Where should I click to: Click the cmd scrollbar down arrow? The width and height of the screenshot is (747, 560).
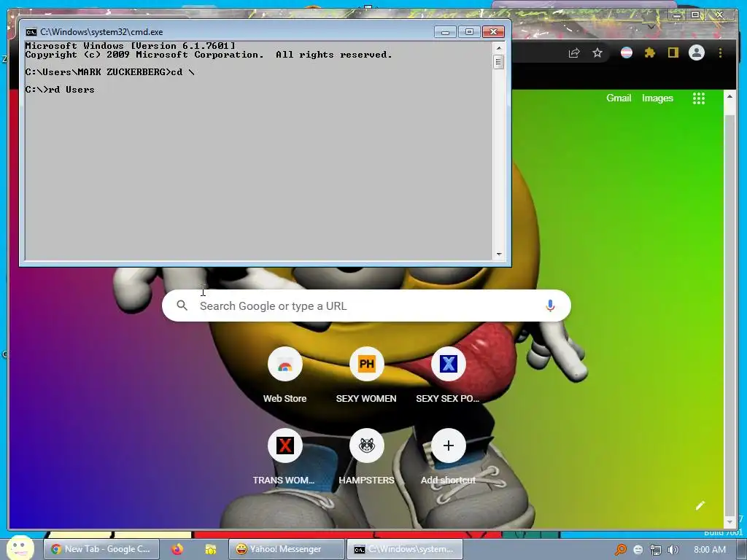click(x=499, y=254)
